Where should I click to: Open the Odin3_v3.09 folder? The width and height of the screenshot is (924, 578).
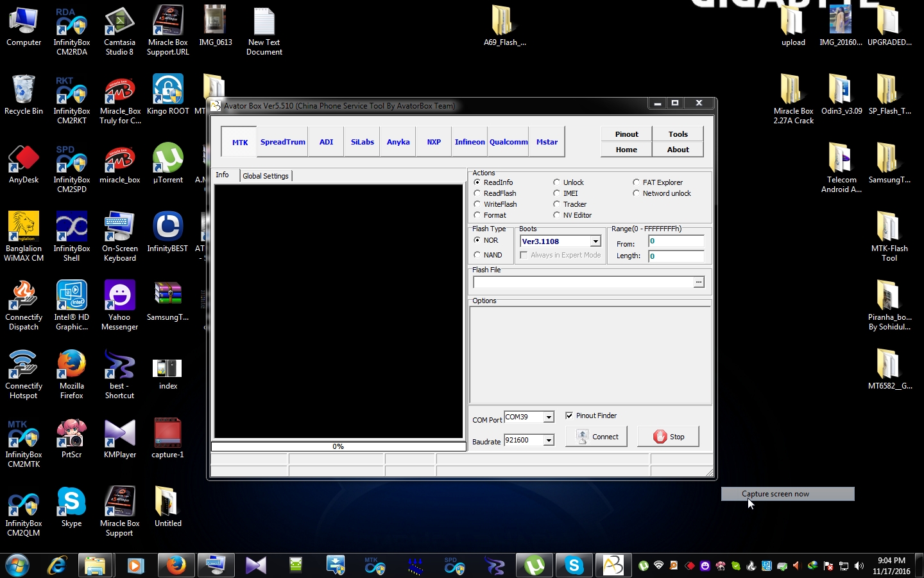pyautogui.click(x=841, y=95)
